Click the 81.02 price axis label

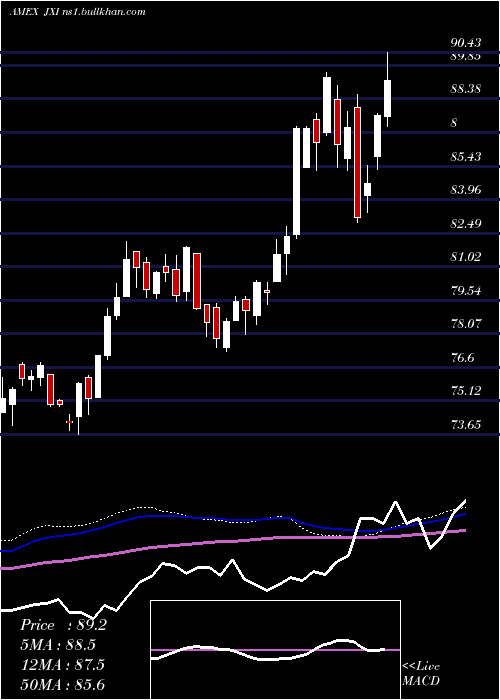click(x=466, y=257)
